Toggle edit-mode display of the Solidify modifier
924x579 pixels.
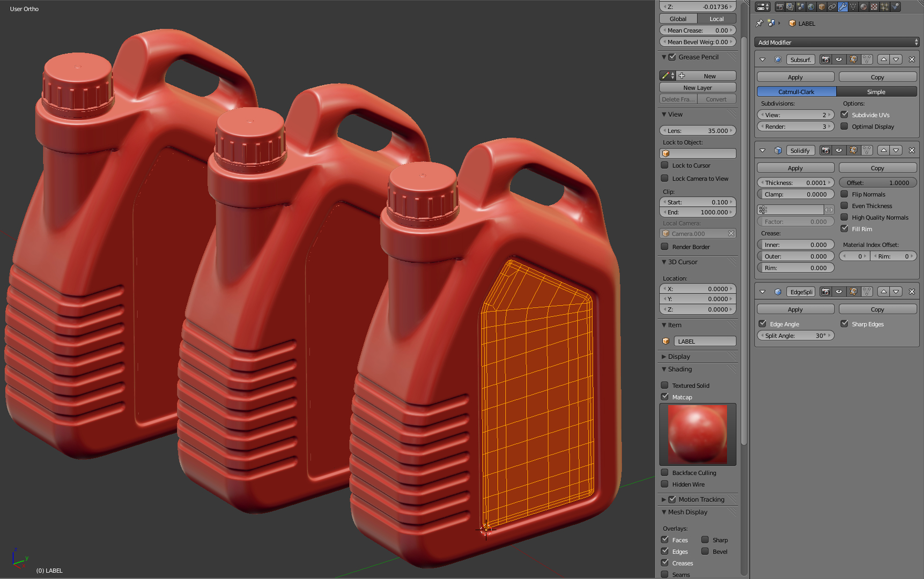pos(853,150)
